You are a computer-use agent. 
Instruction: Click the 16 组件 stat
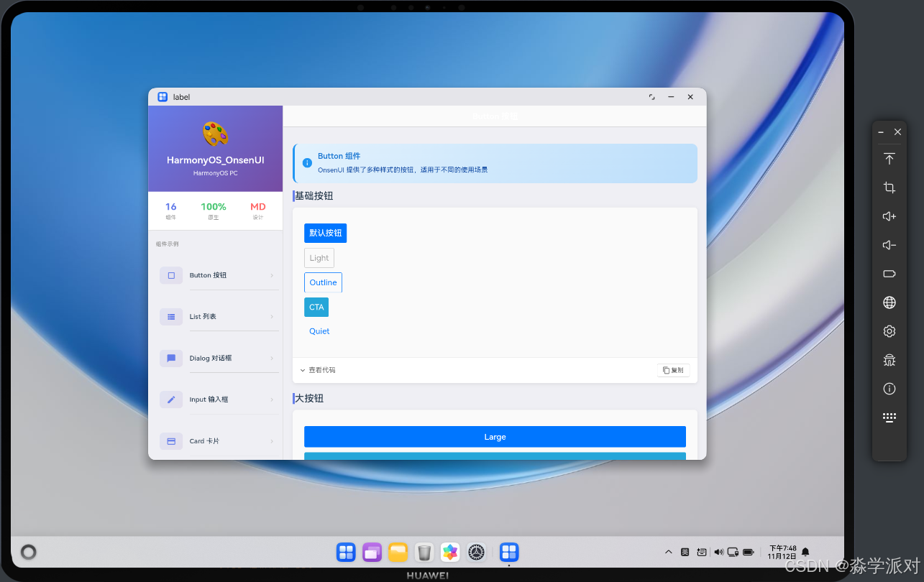tap(170, 211)
